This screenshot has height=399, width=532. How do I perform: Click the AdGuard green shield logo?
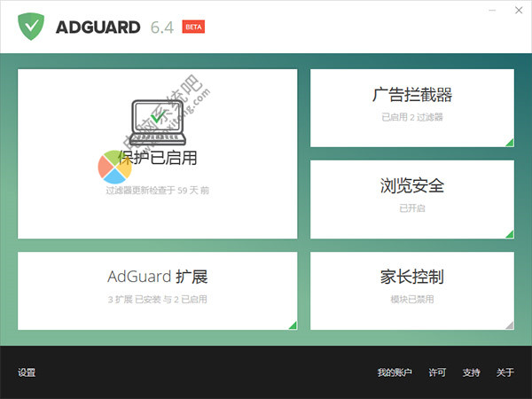[31, 27]
